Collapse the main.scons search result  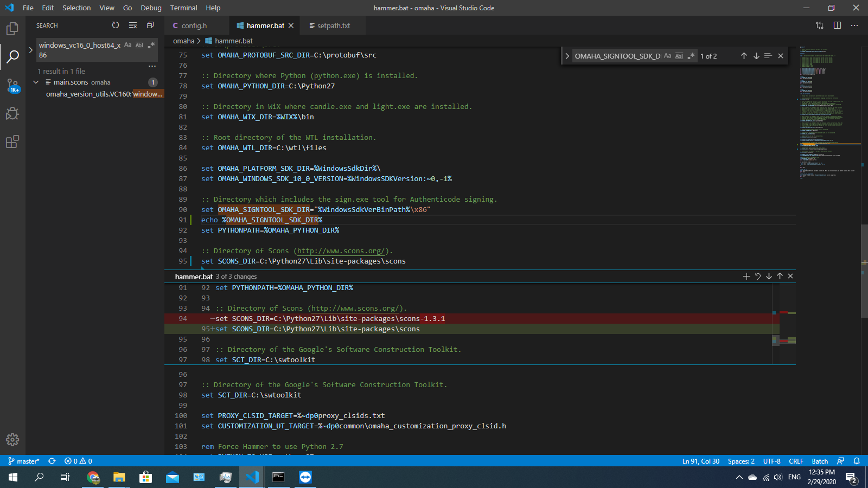pyautogui.click(x=36, y=82)
